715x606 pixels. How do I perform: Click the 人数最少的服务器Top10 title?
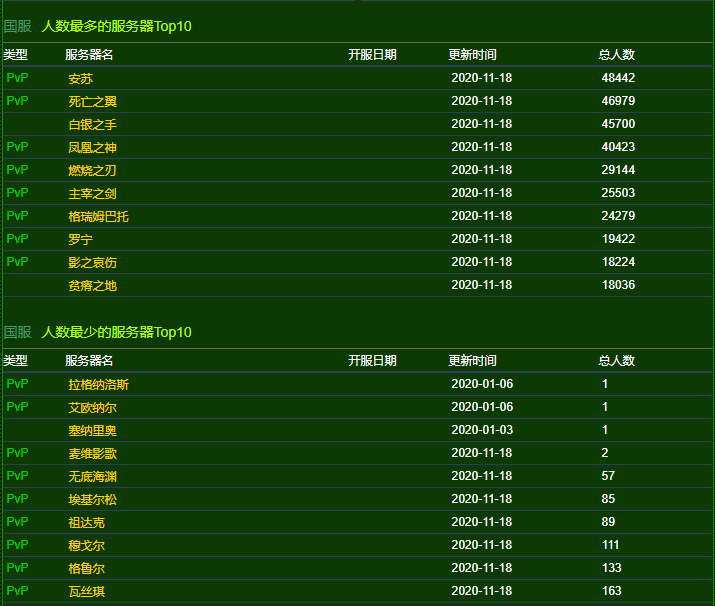(116, 332)
